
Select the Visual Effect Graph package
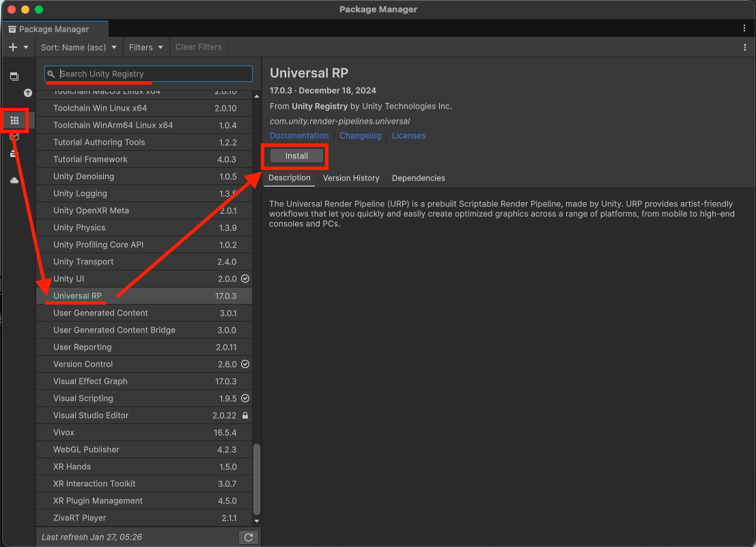pyautogui.click(x=90, y=381)
